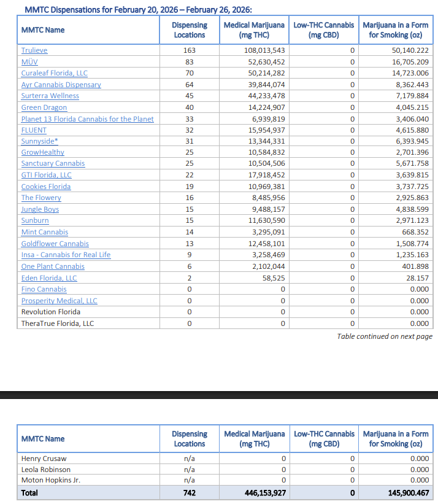Click the total 145,900.467 oz value
The width and height of the screenshot is (438, 504).
tap(409, 493)
